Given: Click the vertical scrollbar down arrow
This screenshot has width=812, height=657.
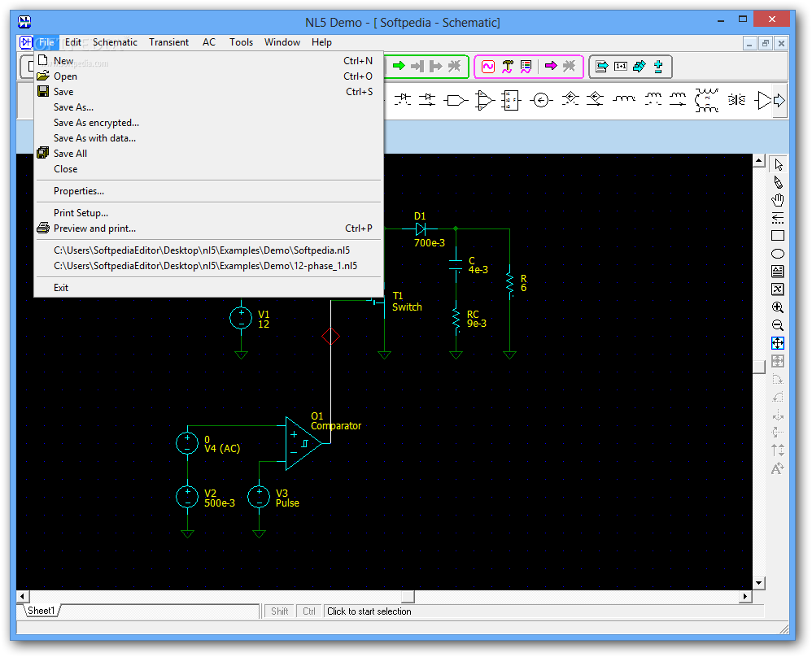Looking at the screenshot, I should (x=758, y=583).
